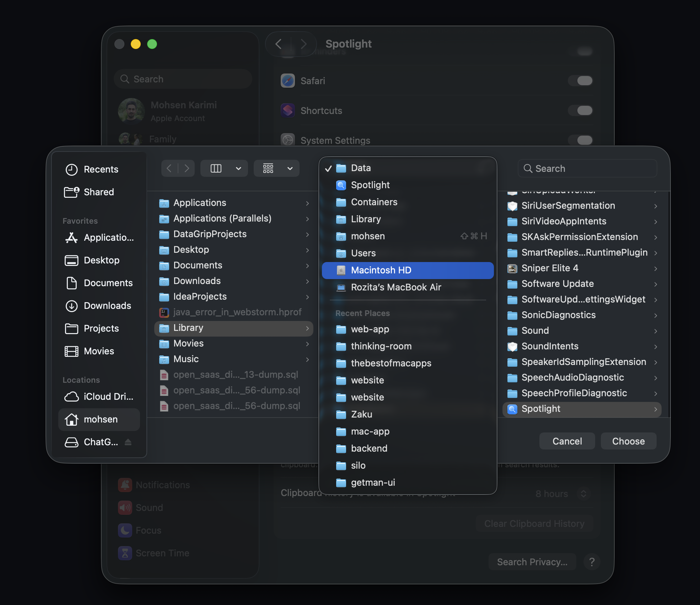Select Projects favorite in sidebar
The height and width of the screenshot is (605, 700).
click(x=99, y=328)
